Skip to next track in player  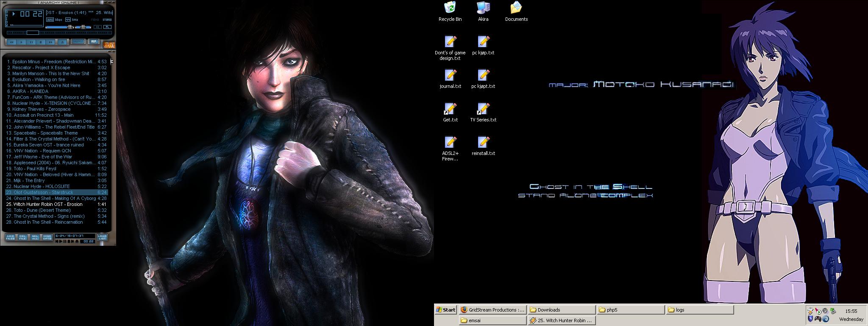50,42
